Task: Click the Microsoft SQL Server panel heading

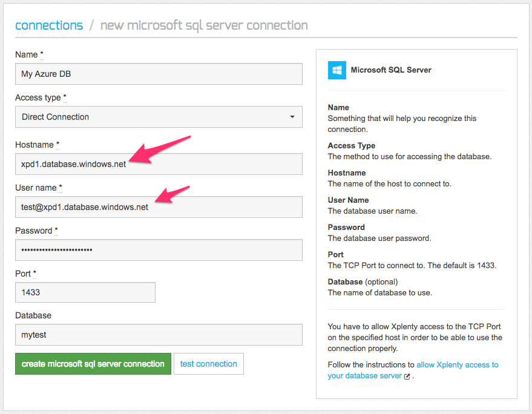Action: coord(391,70)
